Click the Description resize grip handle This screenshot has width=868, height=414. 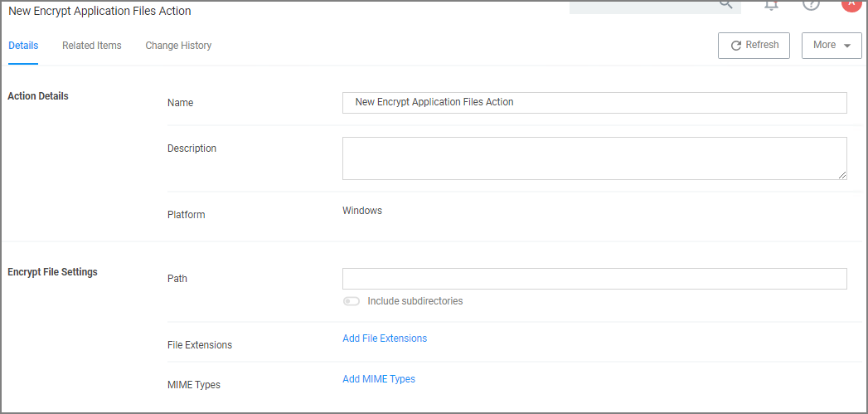tap(842, 174)
